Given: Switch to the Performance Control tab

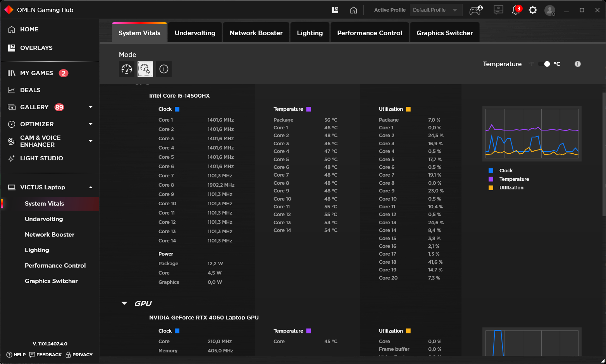Looking at the screenshot, I should 370,33.
